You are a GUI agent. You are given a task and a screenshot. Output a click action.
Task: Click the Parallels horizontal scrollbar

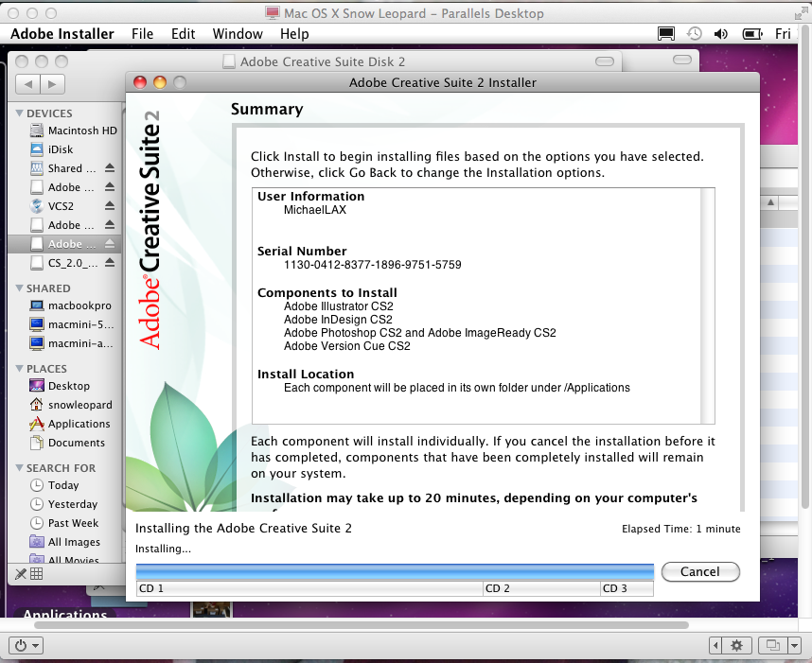click(362, 625)
